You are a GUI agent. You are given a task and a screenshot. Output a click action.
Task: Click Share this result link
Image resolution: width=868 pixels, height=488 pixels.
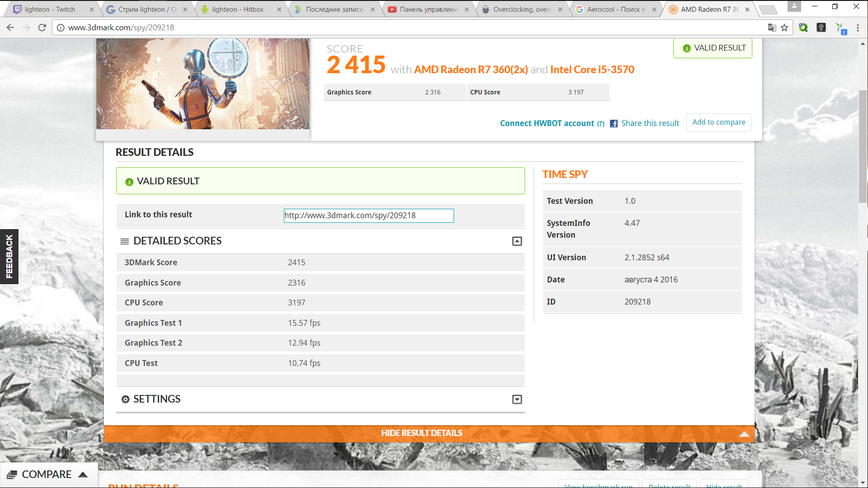pyautogui.click(x=650, y=123)
